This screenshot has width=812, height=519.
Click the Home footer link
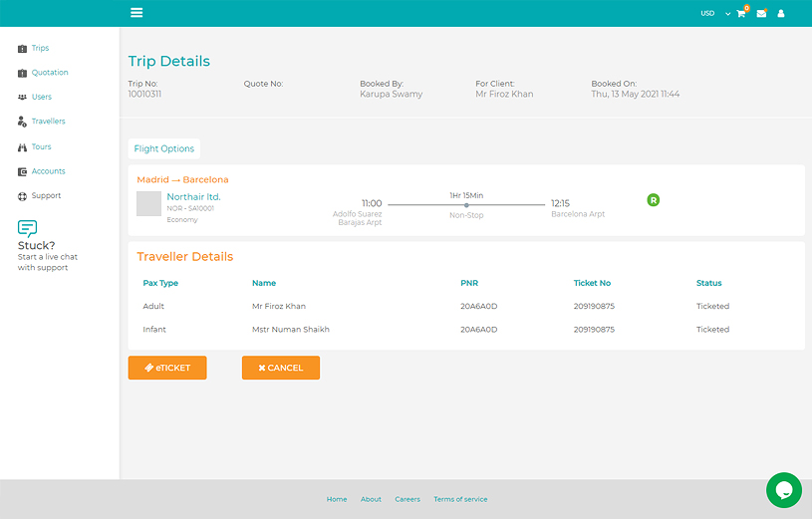tap(337, 499)
